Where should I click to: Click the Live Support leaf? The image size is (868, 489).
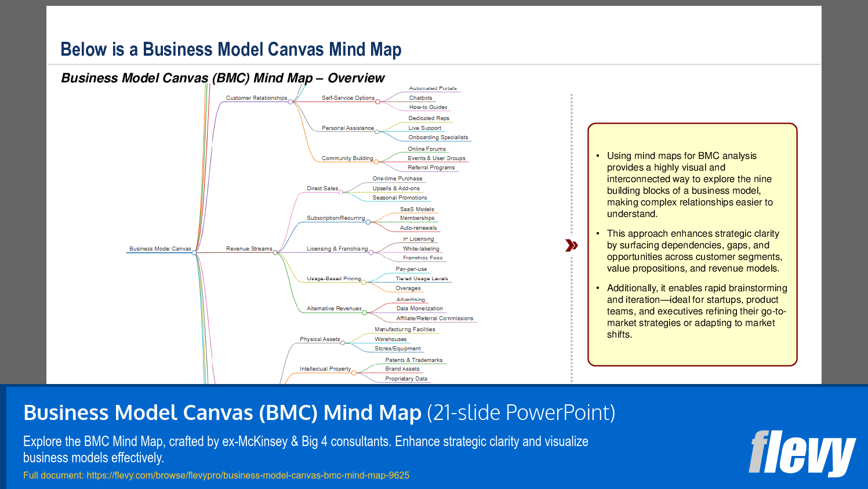(x=424, y=128)
